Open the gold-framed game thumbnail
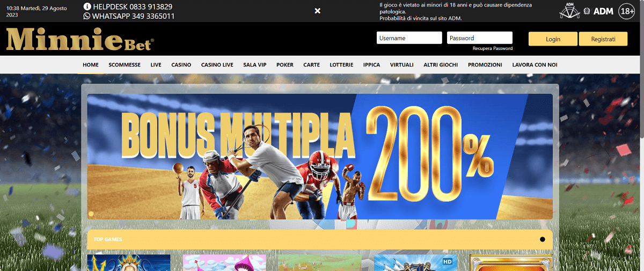The width and height of the screenshot is (644, 271). [x=511, y=262]
